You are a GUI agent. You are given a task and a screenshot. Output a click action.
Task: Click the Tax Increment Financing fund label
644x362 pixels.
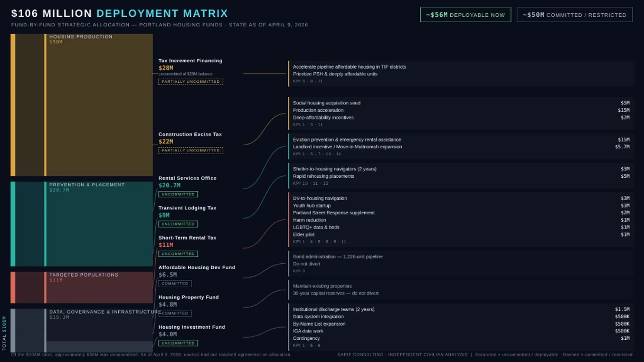pyautogui.click(x=190, y=61)
